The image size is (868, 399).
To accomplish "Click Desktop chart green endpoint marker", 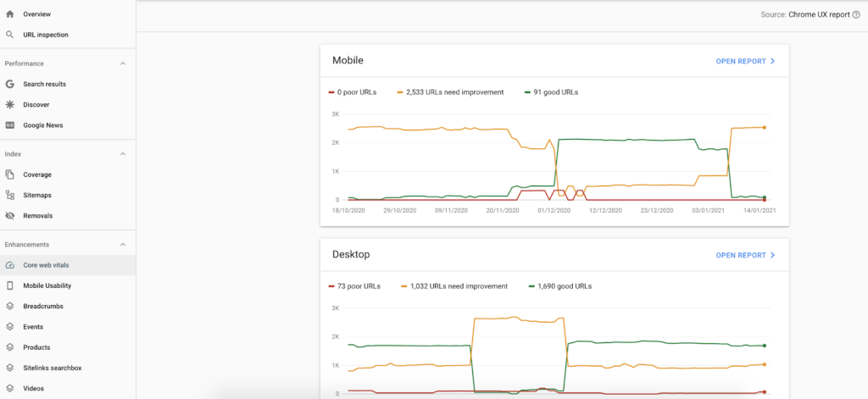I will [765, 346].
